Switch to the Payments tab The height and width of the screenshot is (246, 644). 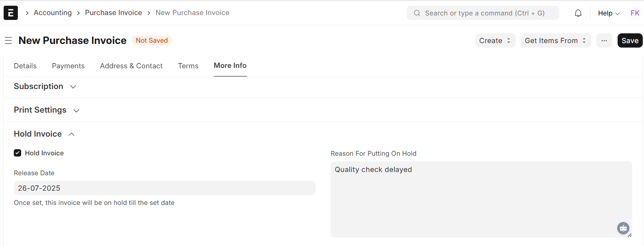pyautogui.click(x=68, y=66)
